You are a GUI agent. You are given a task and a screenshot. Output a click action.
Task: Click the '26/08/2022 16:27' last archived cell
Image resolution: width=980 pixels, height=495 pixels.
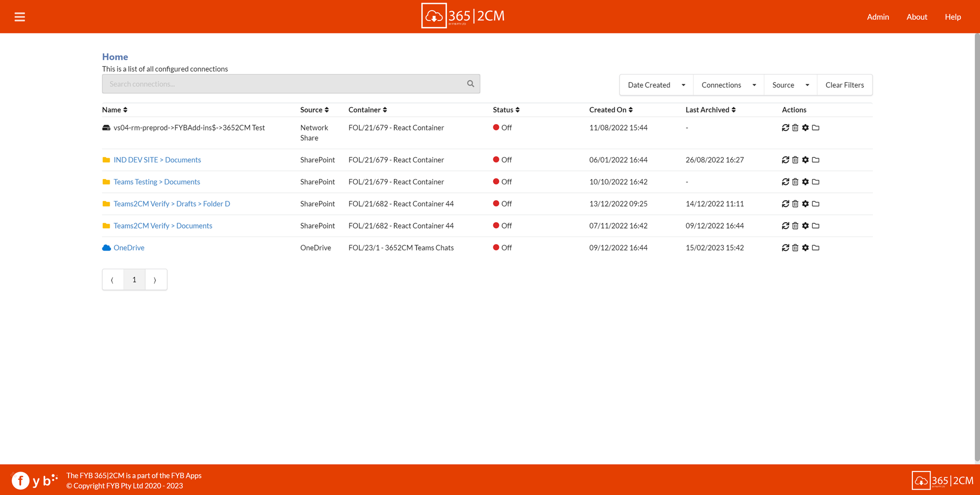715,160
